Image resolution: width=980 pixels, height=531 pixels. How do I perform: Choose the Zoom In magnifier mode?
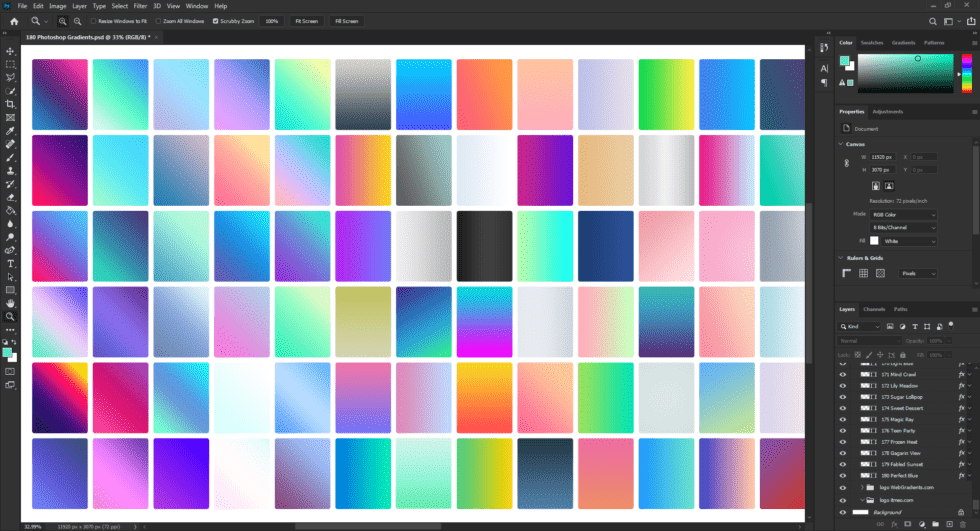pyautogui.click(x=63, y=20)
